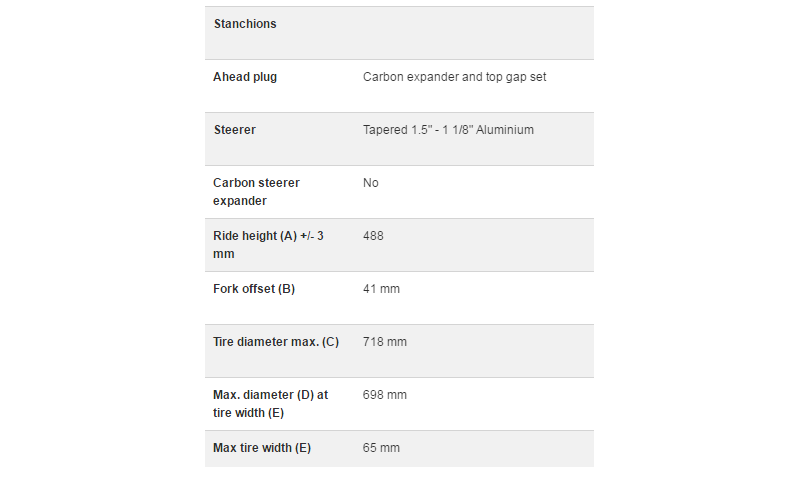Select the 41 mm fork offset value
This screenshot has width=800, height=481.
381,289
